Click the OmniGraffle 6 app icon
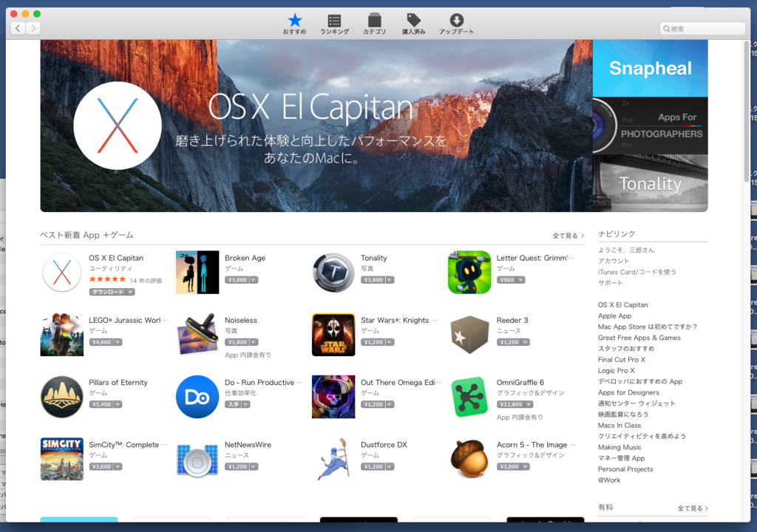 click(469, 397)
